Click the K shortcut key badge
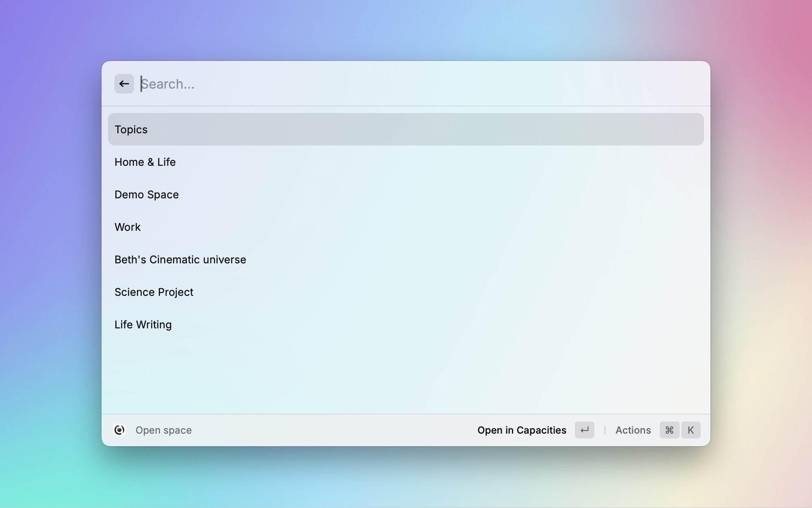812x508 pixels. coord(691,430)
